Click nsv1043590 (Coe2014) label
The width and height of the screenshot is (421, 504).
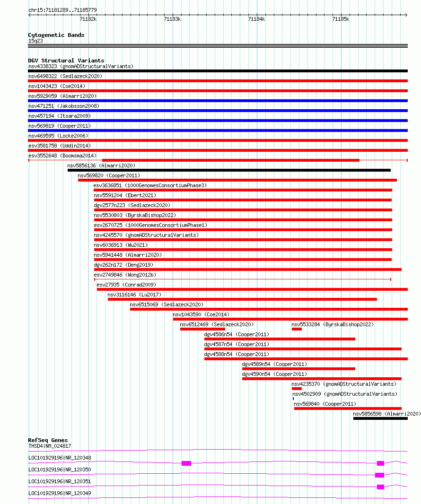[x=202, y=315]
